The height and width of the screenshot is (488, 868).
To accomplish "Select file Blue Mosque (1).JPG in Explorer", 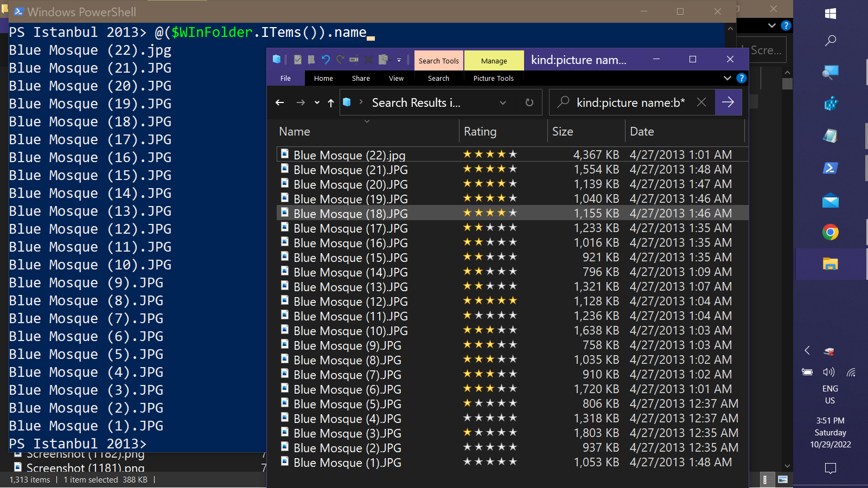I will [347, 463].
